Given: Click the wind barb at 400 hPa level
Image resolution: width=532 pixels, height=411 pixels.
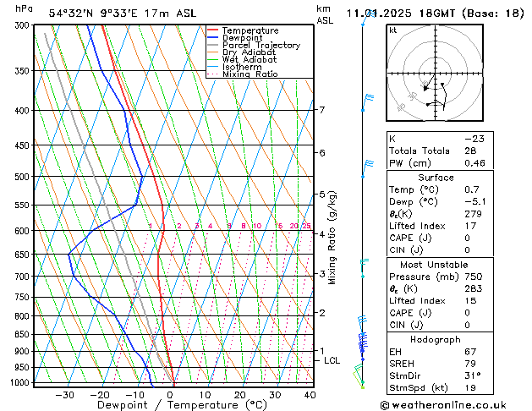Looking at the screenshot, I should 366,103.
